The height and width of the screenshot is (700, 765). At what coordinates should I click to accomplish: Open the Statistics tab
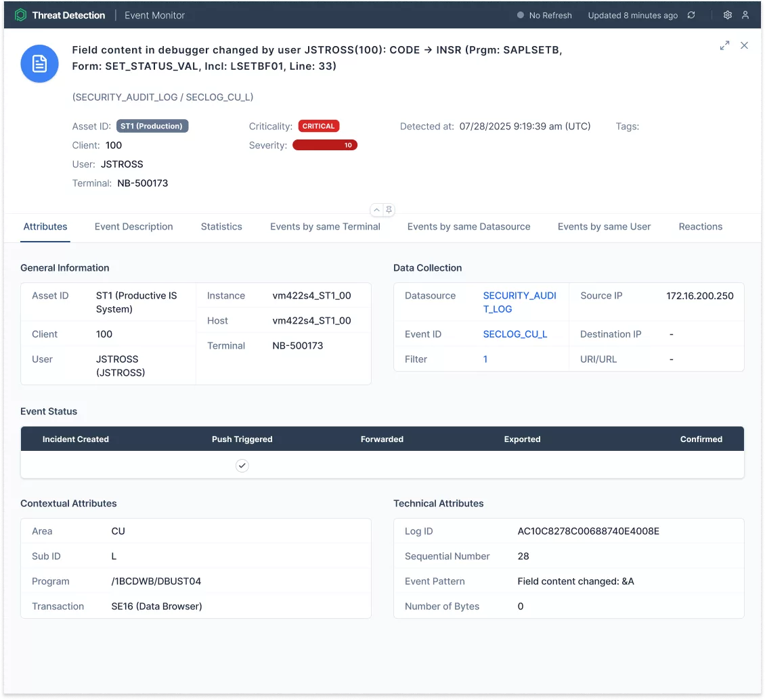tap(221, 227)
